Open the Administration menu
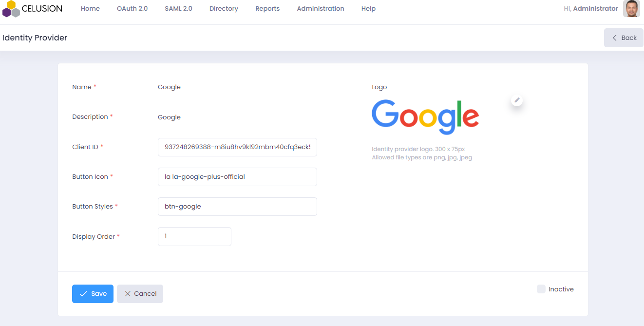The height and width of the screenshot is (326, 644). 321,9
